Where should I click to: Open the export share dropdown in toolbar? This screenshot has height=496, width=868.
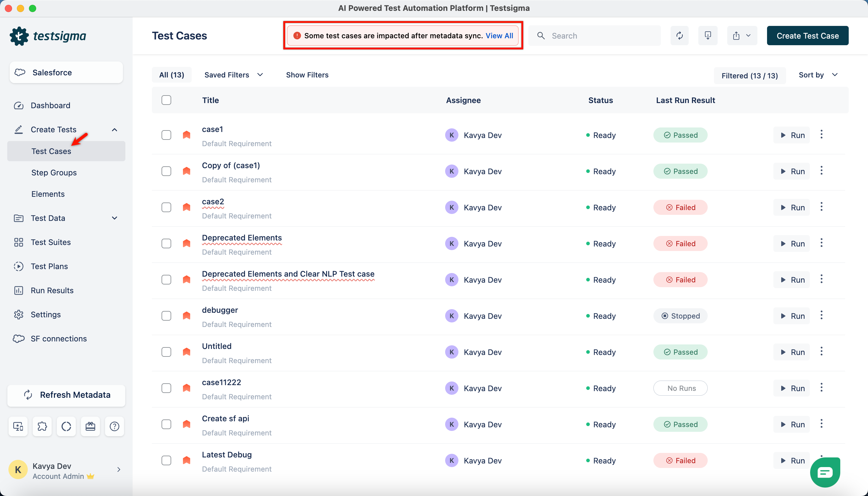pyautogui.click(x=742, y=36)
